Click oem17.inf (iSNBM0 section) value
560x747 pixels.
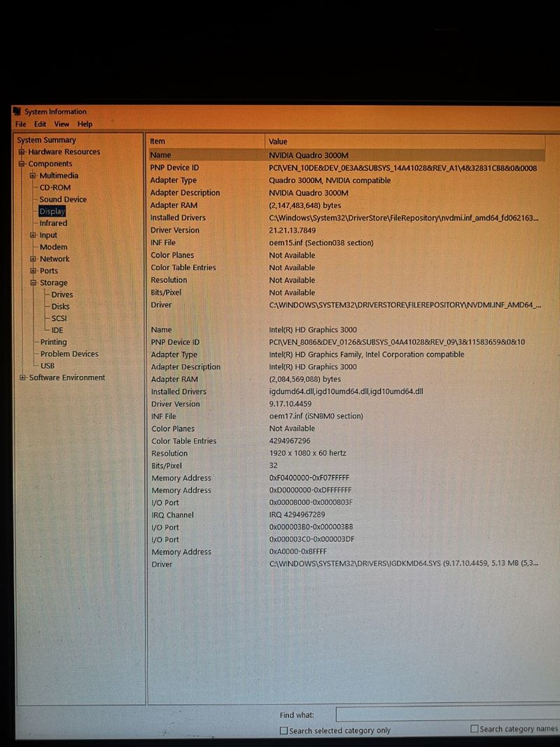(x=316, y=417)
